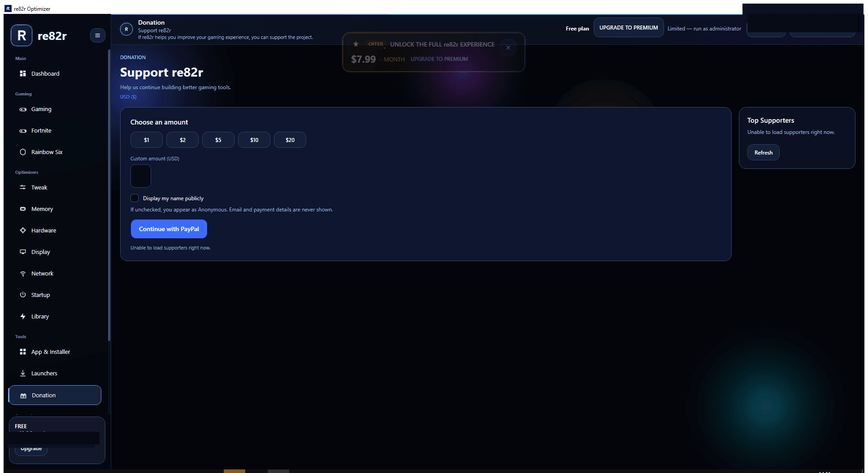Click the Launchers download icon
The image size is (868, 473).
[23, 373]
